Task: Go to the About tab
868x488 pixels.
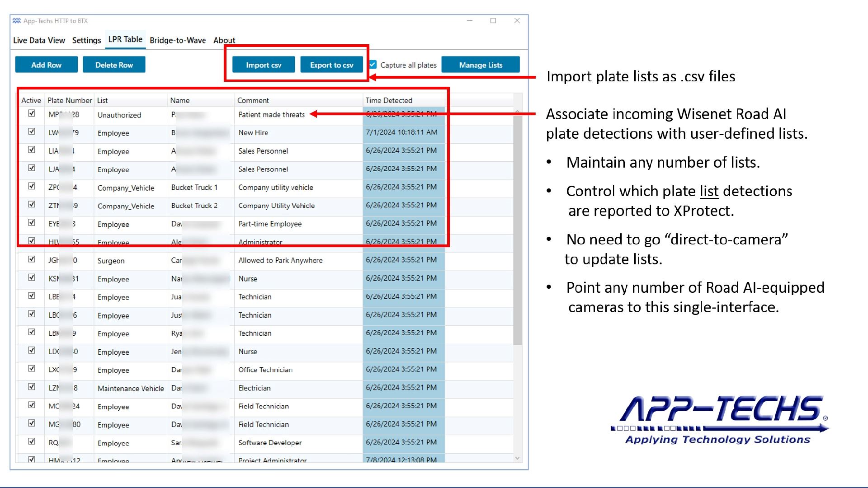Action: [x=224, y=40]
